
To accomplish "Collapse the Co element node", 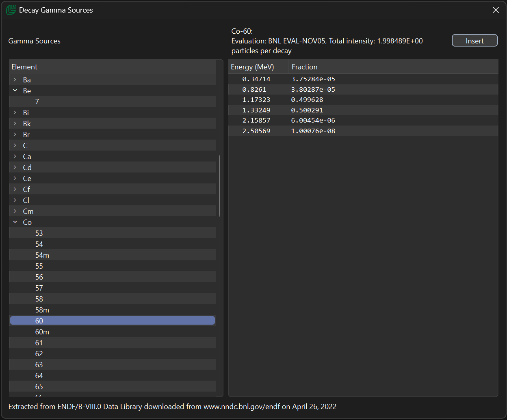I will pos(15,222).
